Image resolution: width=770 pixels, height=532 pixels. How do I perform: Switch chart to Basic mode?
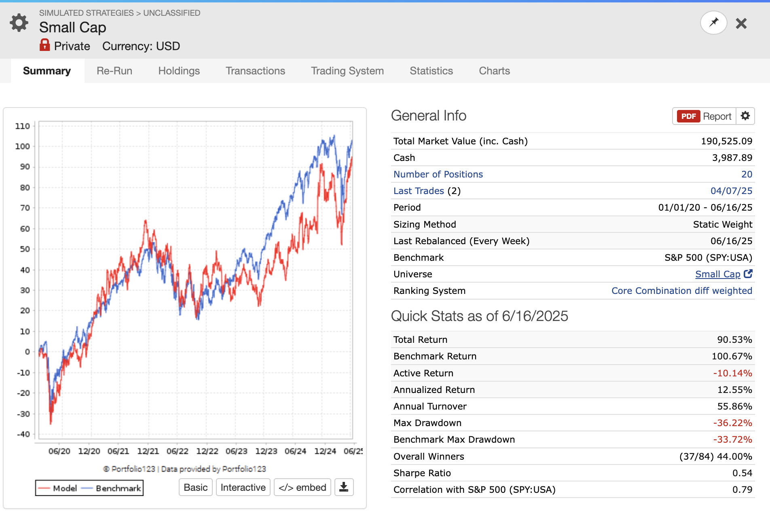tap(196, 487)
